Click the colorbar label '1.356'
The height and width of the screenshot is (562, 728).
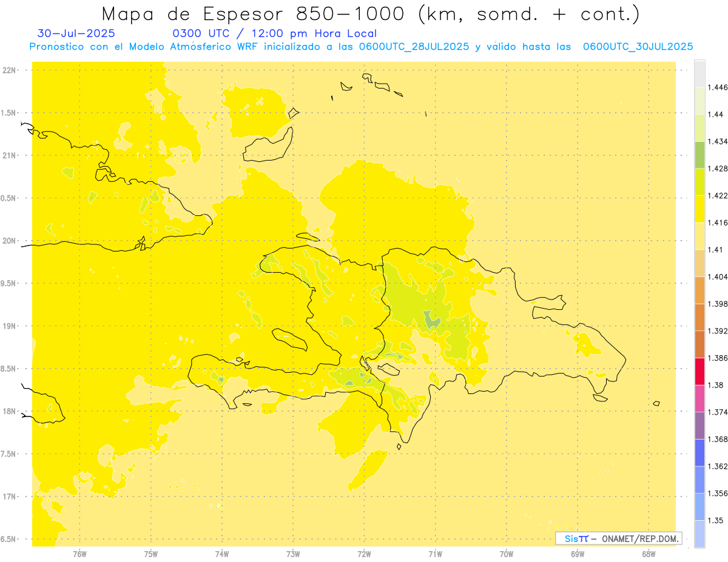718,493
